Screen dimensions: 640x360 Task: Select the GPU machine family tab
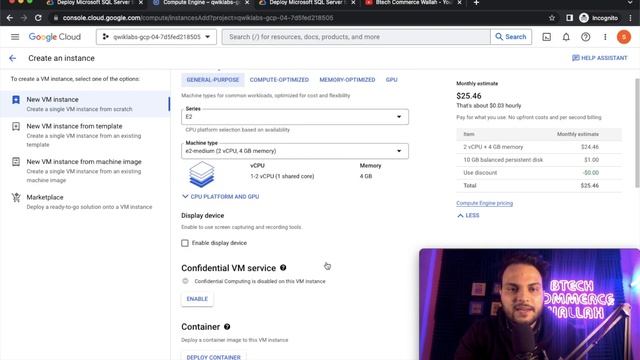tap(391, 80)
